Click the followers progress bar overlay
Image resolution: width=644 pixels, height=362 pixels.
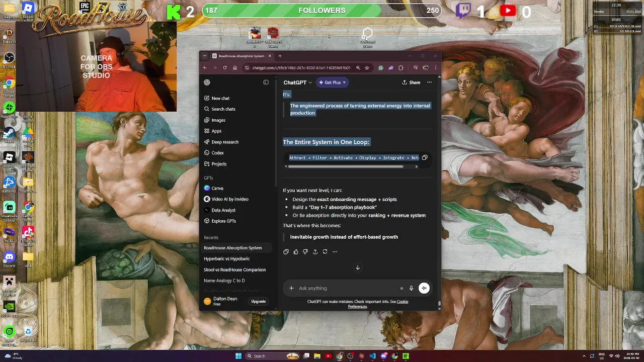point(322,10)
